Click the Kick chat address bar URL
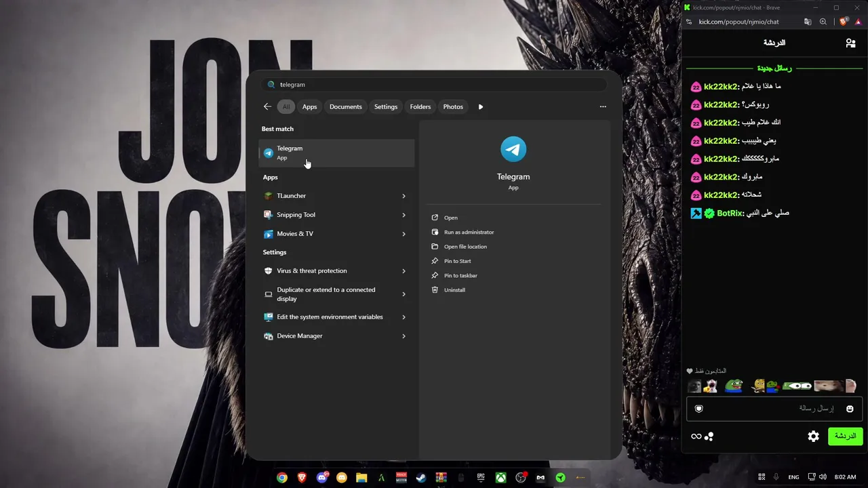Viewport: 868px width, 488px height. 738,22
